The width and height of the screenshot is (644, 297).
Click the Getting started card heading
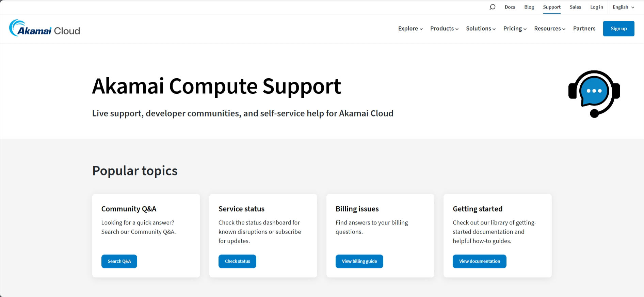478,209
